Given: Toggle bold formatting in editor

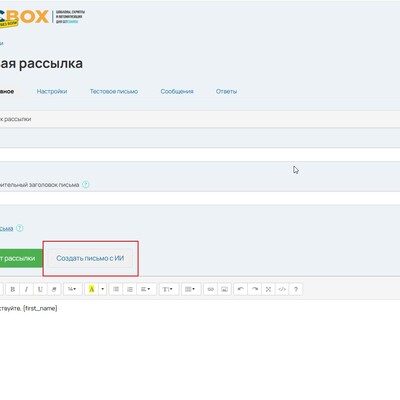Looking at the screenshot, I should (13, 289).
